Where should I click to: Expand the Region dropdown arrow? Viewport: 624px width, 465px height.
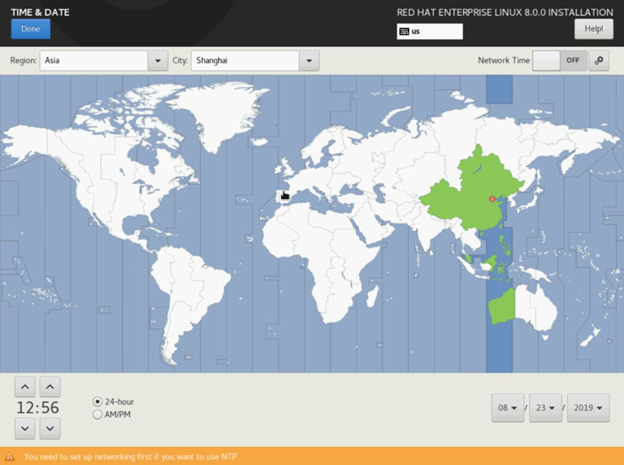click(x=158, y=61)
